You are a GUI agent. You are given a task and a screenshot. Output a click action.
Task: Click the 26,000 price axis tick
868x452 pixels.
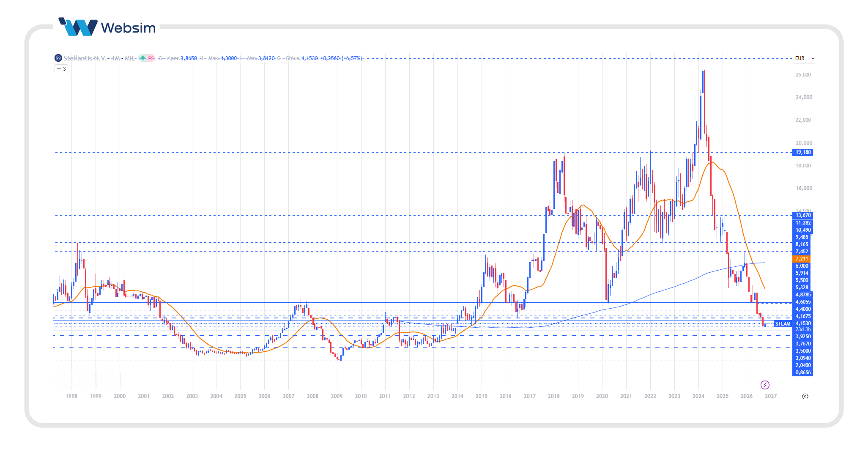803,75
